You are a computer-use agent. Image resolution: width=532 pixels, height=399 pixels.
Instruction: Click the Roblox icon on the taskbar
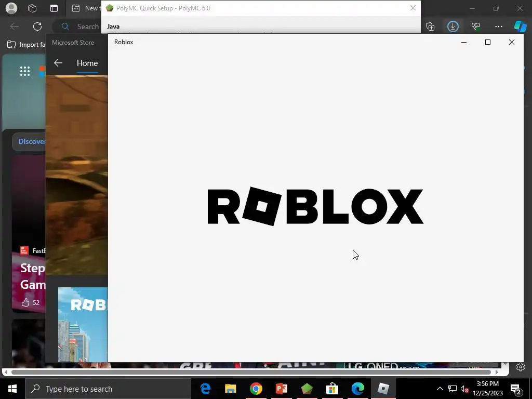(x=383, y=389)
